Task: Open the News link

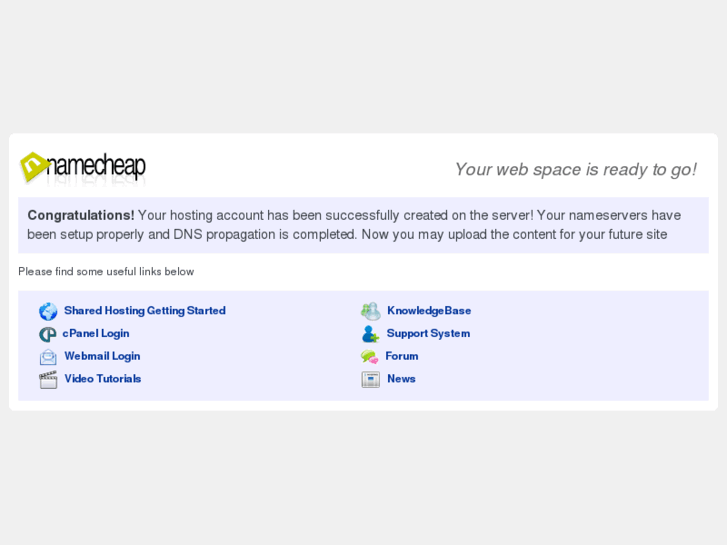Action: [x=401, y=379]
